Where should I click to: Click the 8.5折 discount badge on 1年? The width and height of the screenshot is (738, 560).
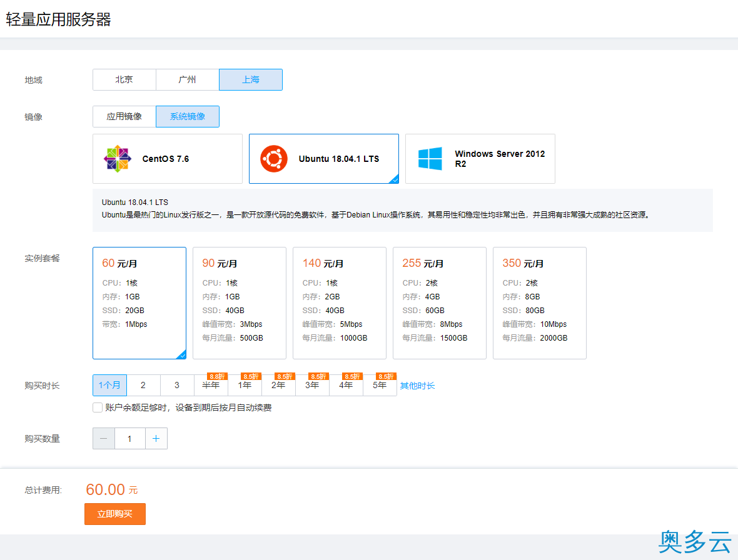click(x=251, y=376)
